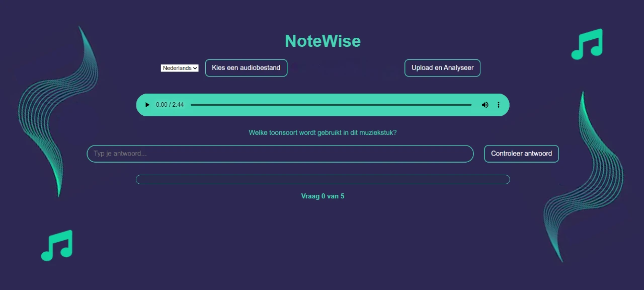Click the NoteWise title heading
The height and width of the screenshot is (290, 644).
(323, 41)
